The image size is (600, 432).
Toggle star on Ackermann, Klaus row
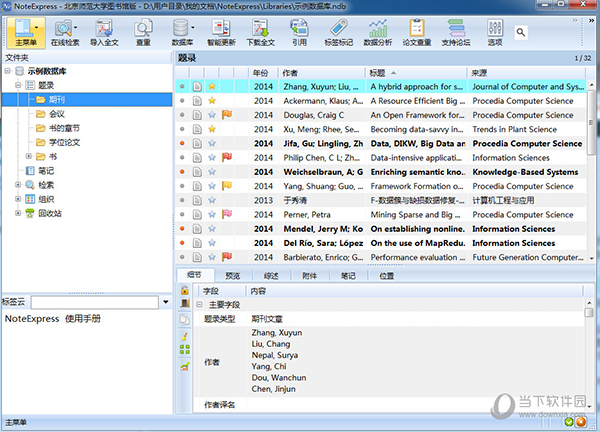(212, 101)
